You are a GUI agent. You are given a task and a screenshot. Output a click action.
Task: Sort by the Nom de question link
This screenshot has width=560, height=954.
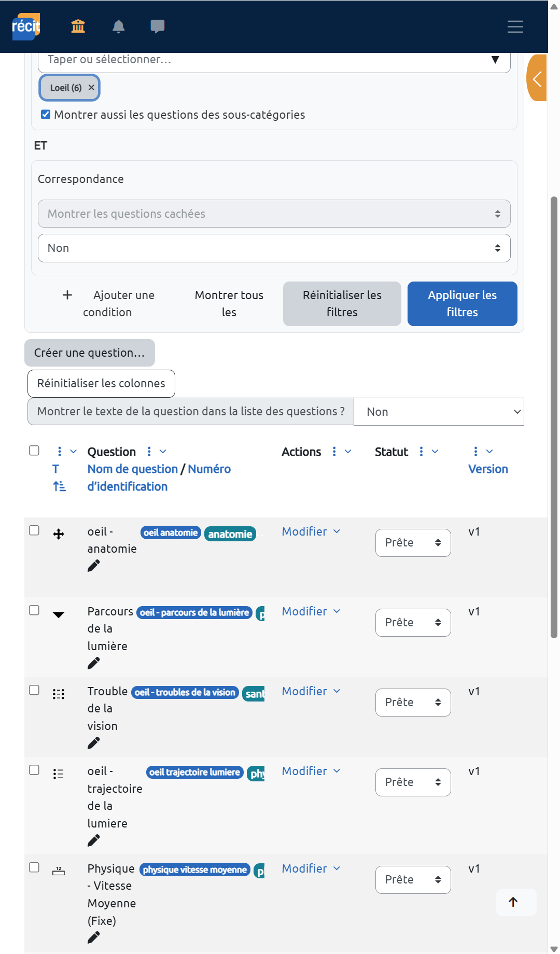[132, 469]
